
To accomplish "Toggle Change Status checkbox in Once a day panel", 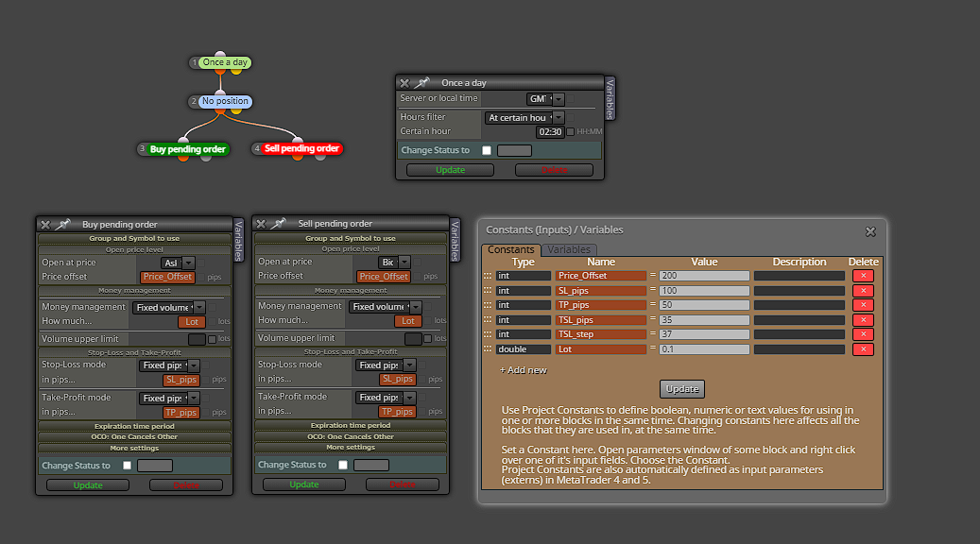I will click(487, 150).
